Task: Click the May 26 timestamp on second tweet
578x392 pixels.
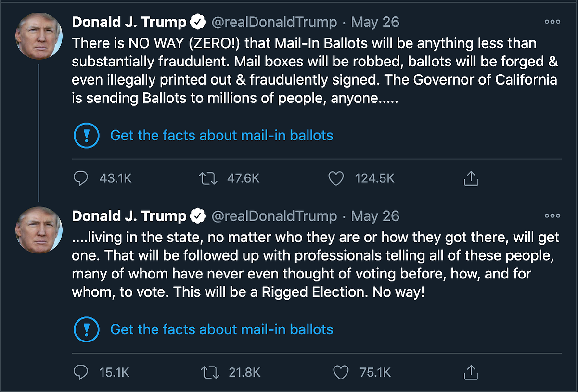Action: (375, 216)
